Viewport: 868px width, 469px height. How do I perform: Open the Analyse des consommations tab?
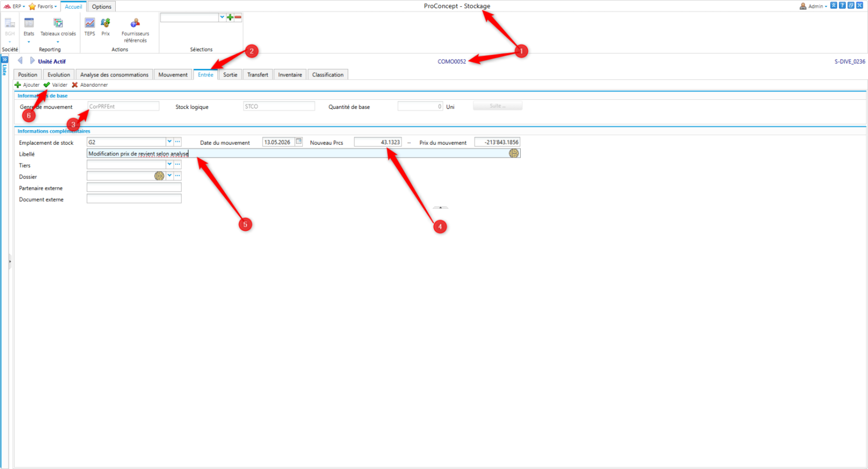[114, 74]
